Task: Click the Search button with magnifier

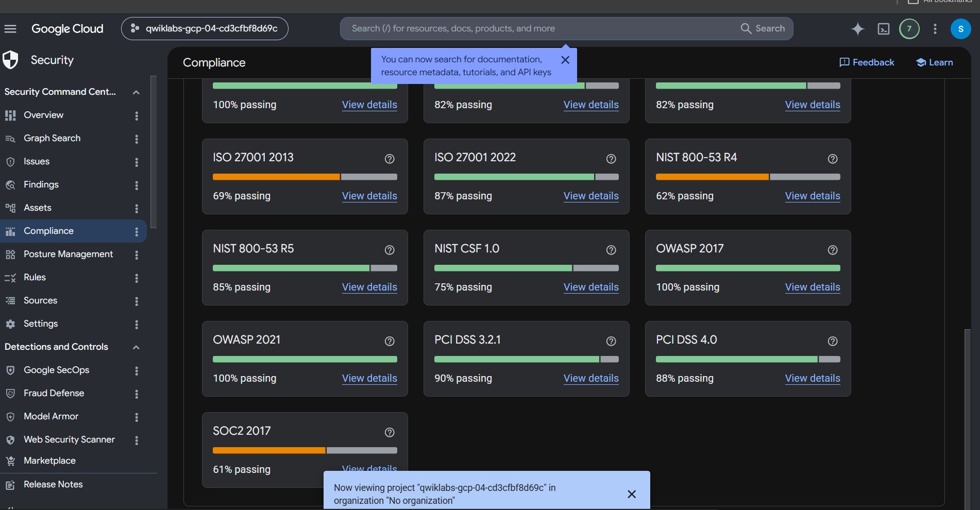Action: tap(763, 28)
